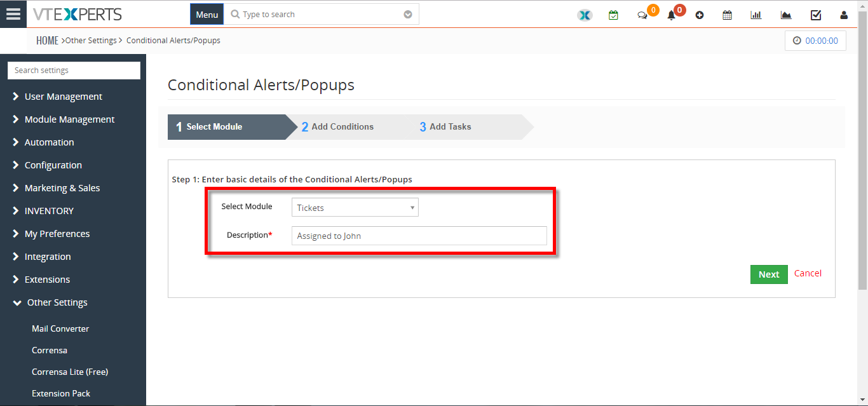Open the green calendar-check icon
Image resolution: width=868 pixels, height=406 pixels.
click(613, 15)
